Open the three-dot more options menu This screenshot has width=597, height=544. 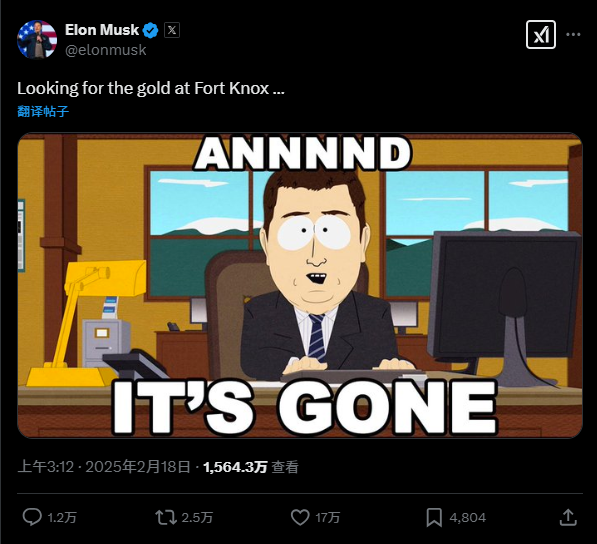(573, 35)
